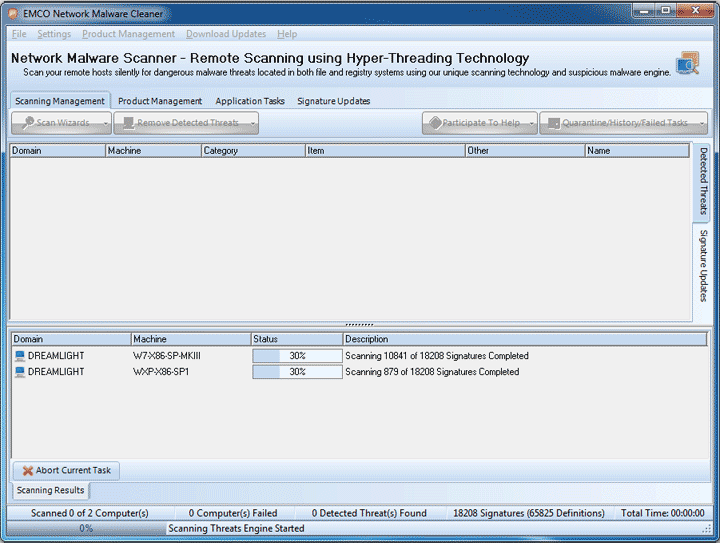Click the DREAMLIGHT domain in W7-X86-SP-MKIII row
Image resolution: width=720 pixels, height=543 pixels.
(56, 356)
